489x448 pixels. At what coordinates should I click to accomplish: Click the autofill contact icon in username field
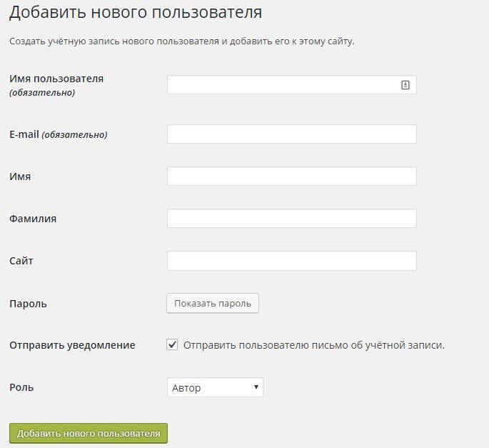pyautogui.click(x=405, y=85)
